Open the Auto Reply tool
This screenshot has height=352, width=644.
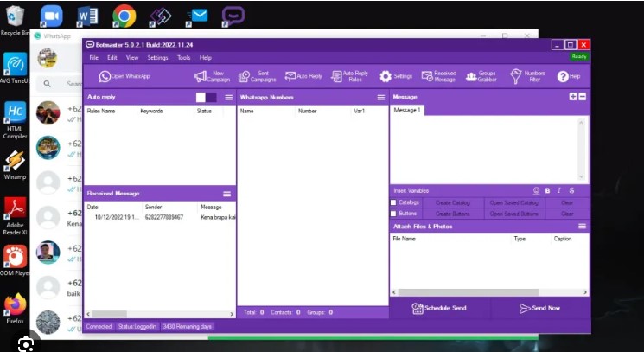coord(303,76)
